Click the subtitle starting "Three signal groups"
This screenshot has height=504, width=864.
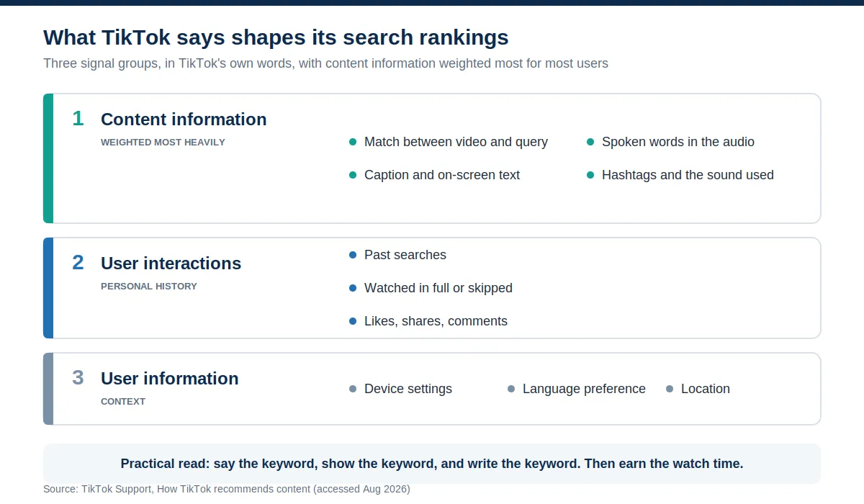coord(325,63)
